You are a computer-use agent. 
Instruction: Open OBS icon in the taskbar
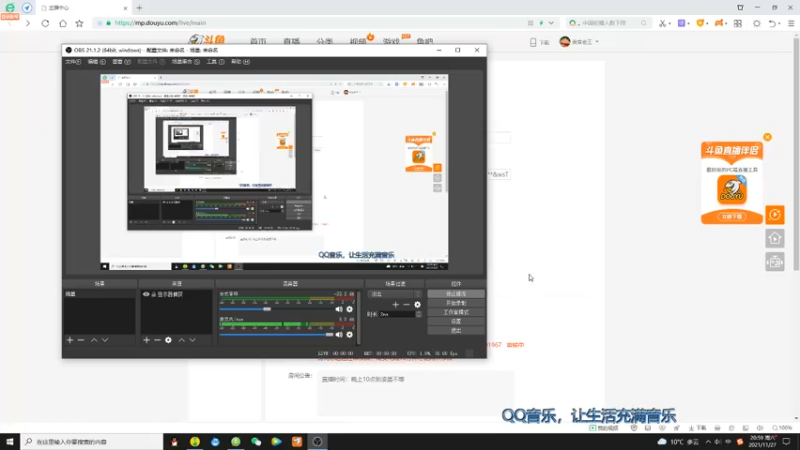(317, 442)
